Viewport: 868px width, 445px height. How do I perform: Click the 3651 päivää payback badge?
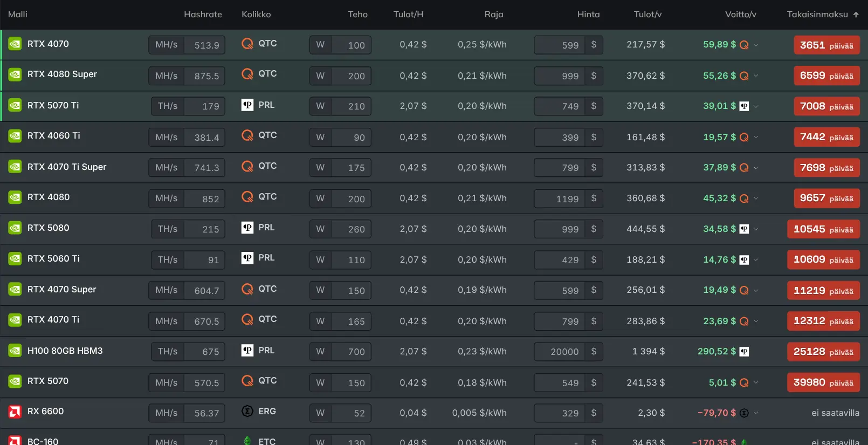826,45
